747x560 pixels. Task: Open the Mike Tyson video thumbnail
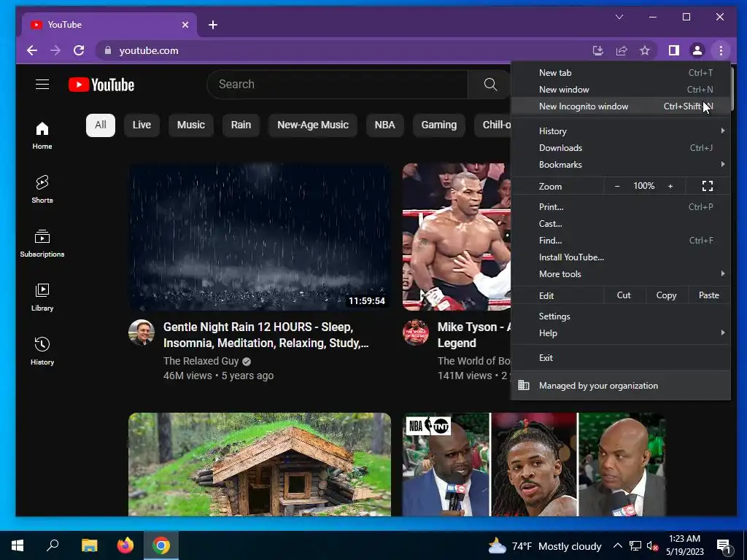(x=457, y=237)
